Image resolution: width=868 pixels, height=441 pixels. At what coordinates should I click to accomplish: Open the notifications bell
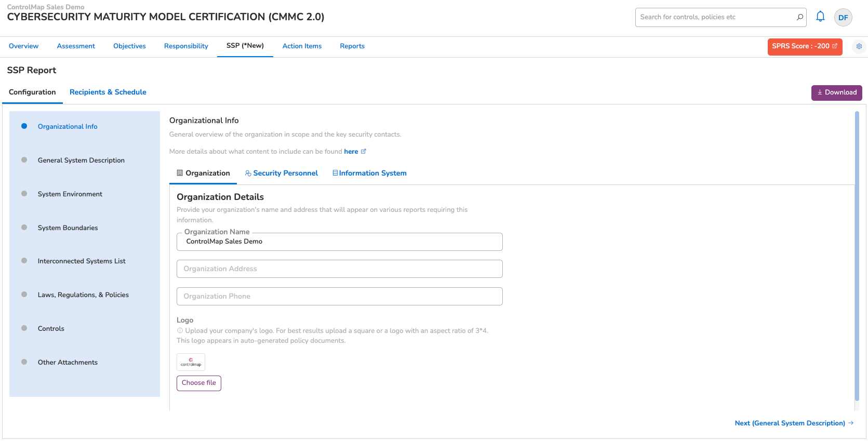[x=820, y=17]
